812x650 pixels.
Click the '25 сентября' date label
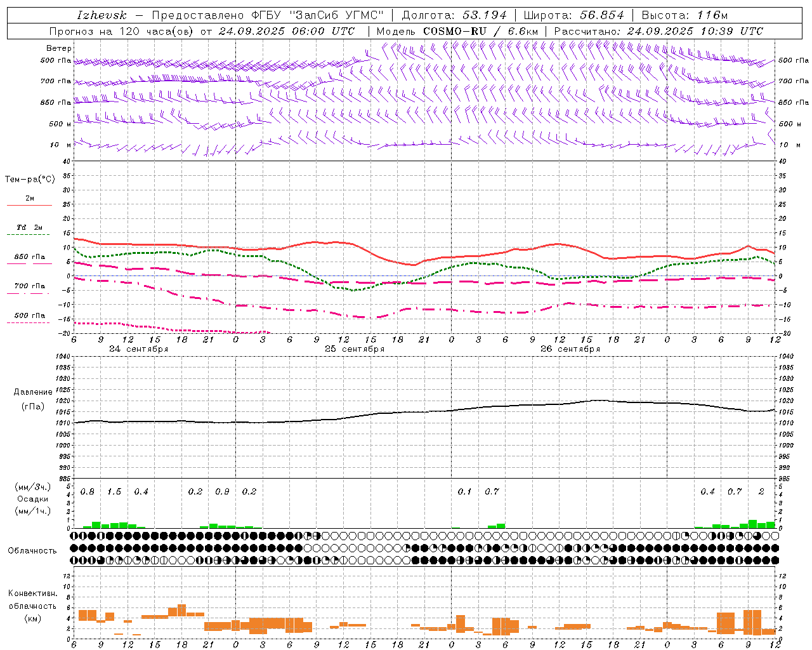355,349
